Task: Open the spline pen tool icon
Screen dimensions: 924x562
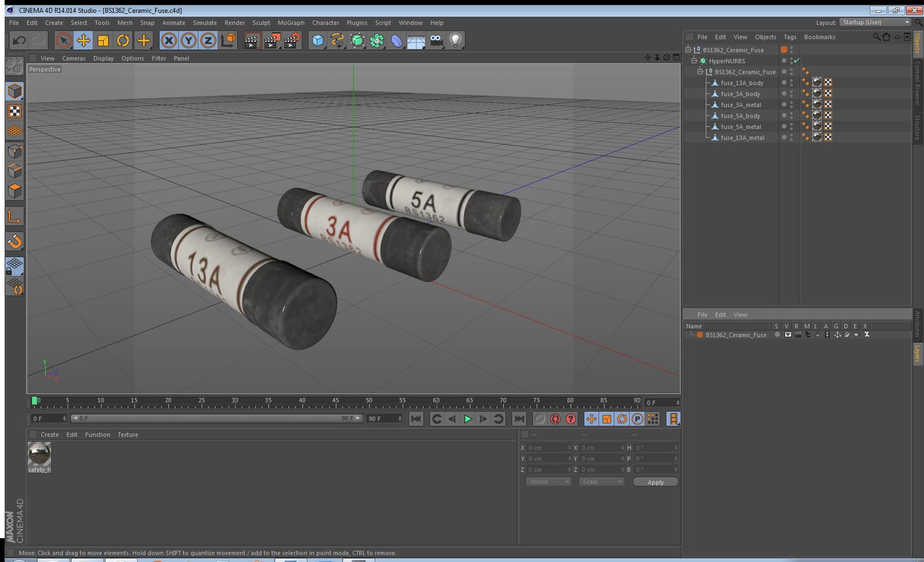Action: point(337,40)
